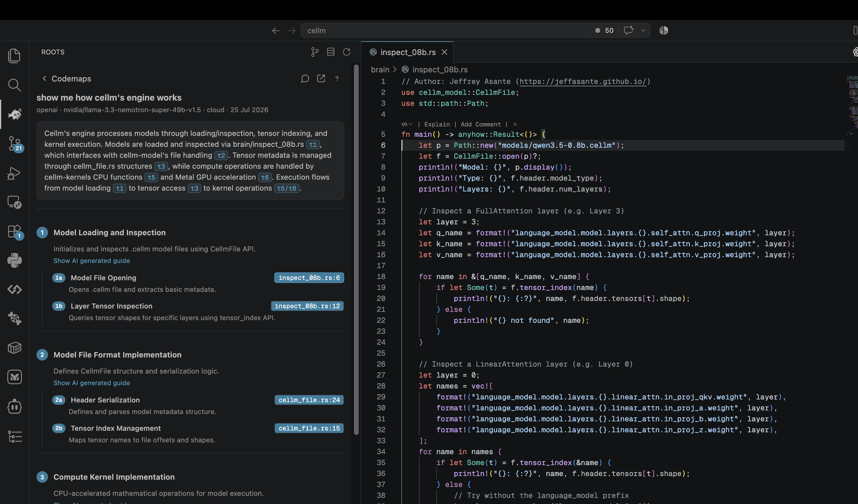Return to Codemaps list via back chevron

pos(44,79)
